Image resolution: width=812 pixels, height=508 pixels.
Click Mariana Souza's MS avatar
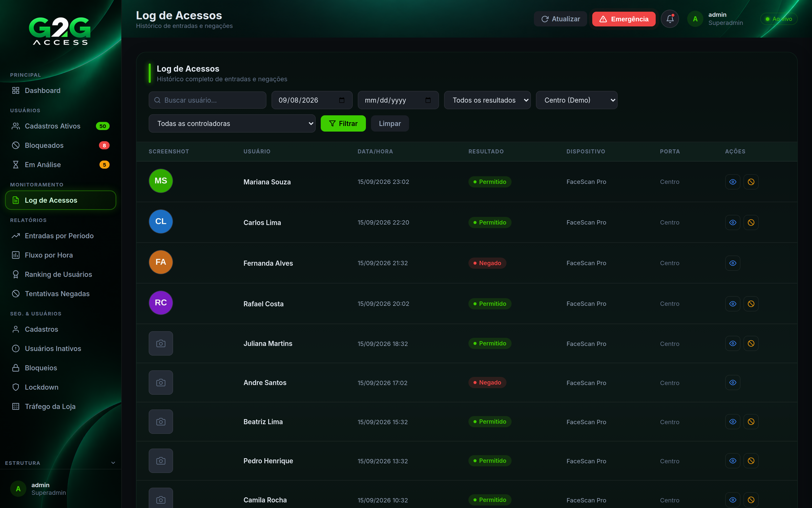(161, 181)
